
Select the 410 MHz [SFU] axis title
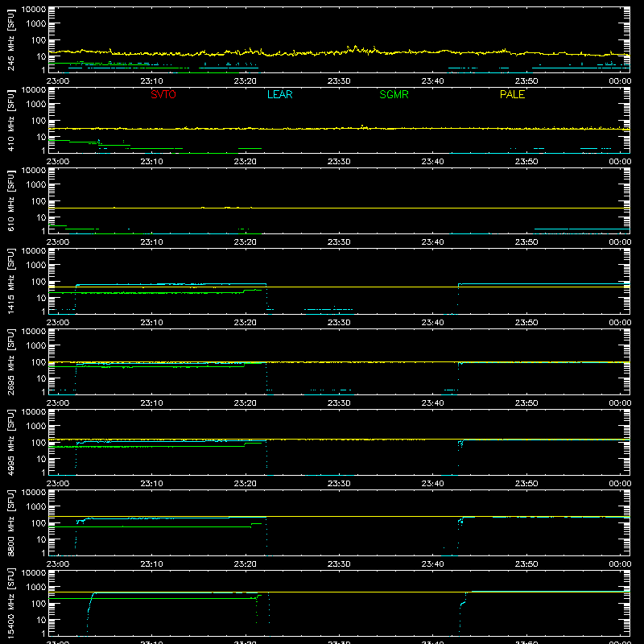click(11, 120)
